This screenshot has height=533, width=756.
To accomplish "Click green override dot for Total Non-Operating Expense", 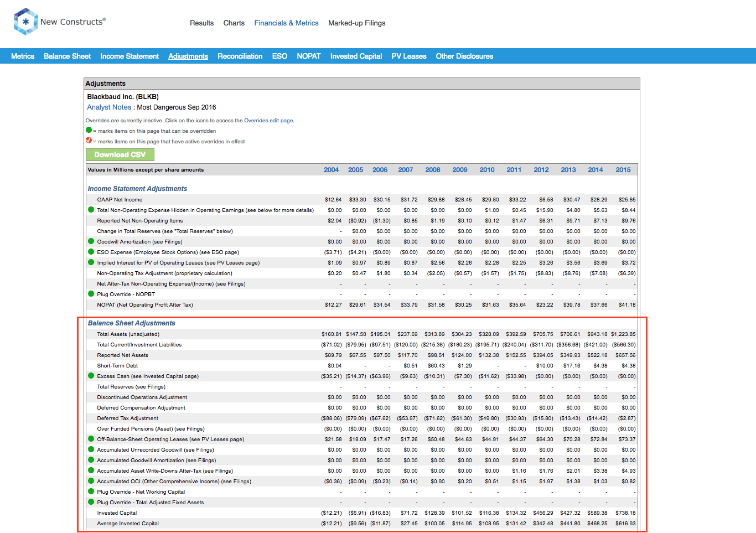I will click(x=91, y=210).
